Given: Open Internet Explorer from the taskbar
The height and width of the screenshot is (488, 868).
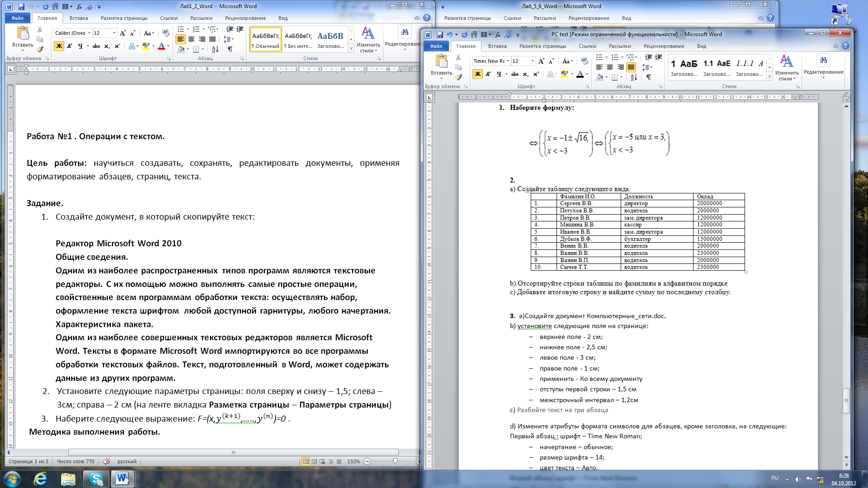Looking at the screenshot, I should [x=40, y=479].
